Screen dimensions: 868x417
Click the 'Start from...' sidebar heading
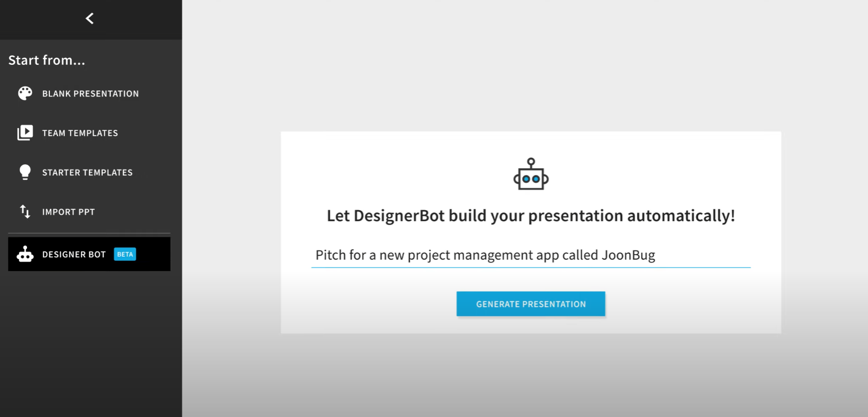(47, 60)
